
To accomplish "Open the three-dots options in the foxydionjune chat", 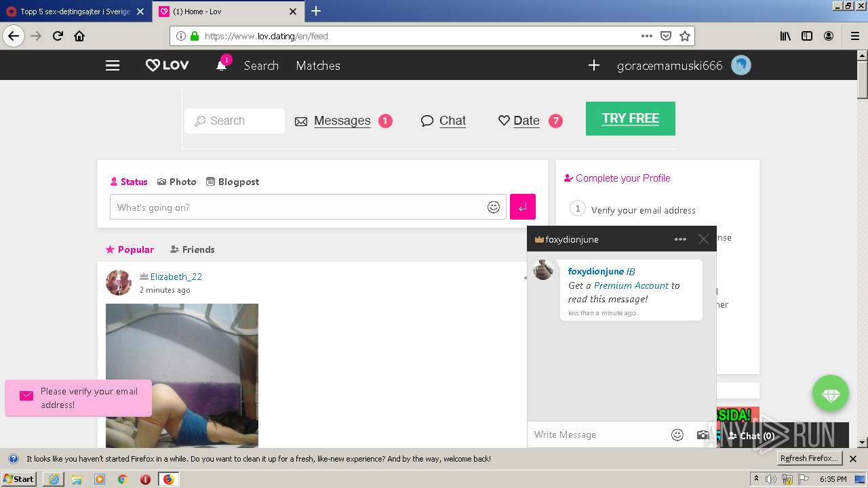I will [x=680, y=239].
